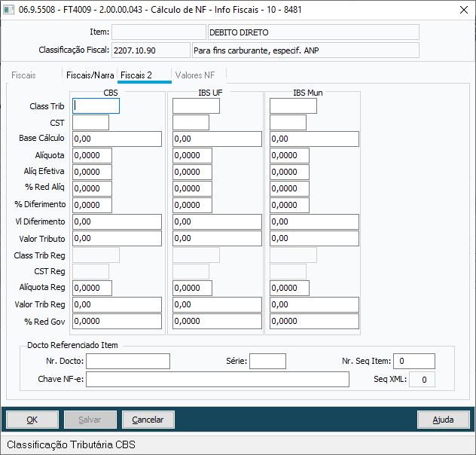Edit the CBS Base Cálculo value

click(117, 139)
